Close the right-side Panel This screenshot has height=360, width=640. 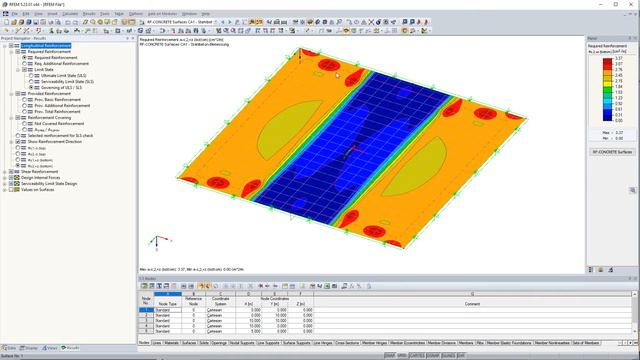pos(635,38)
